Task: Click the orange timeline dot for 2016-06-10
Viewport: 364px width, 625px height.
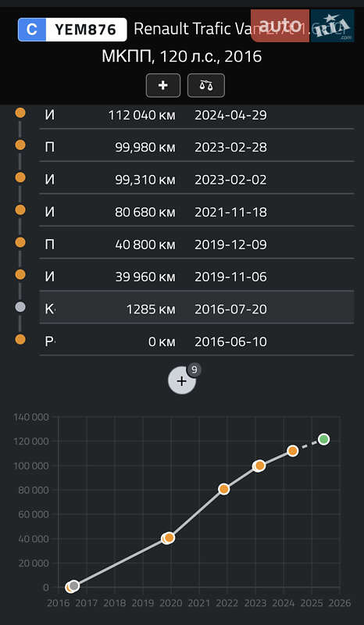Action: (20, 339)
